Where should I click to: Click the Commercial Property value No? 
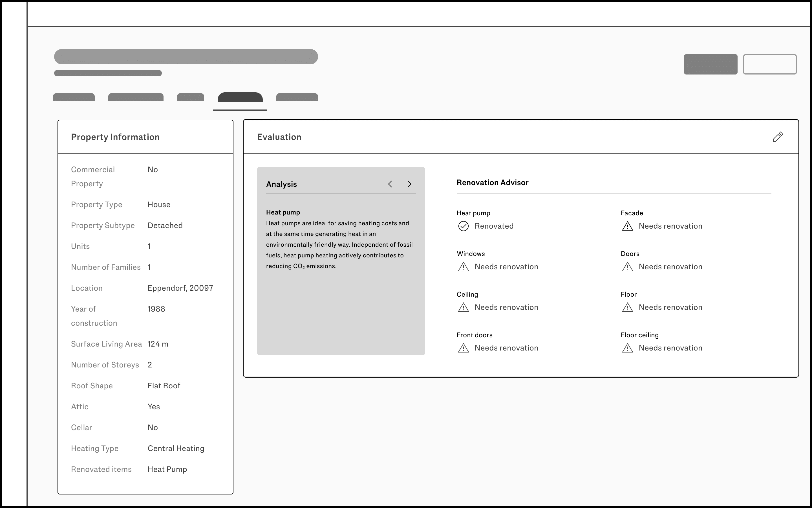tap(153, 170)
